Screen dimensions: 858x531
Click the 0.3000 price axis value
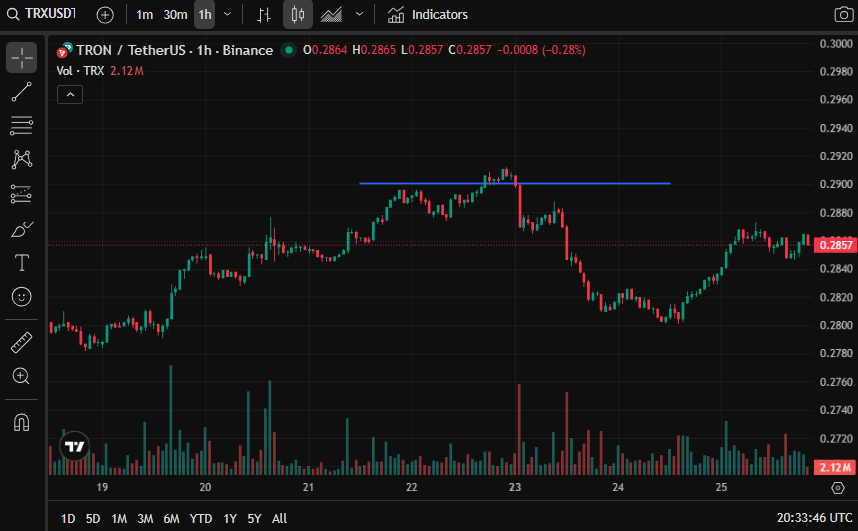click(x=836, y=44)
